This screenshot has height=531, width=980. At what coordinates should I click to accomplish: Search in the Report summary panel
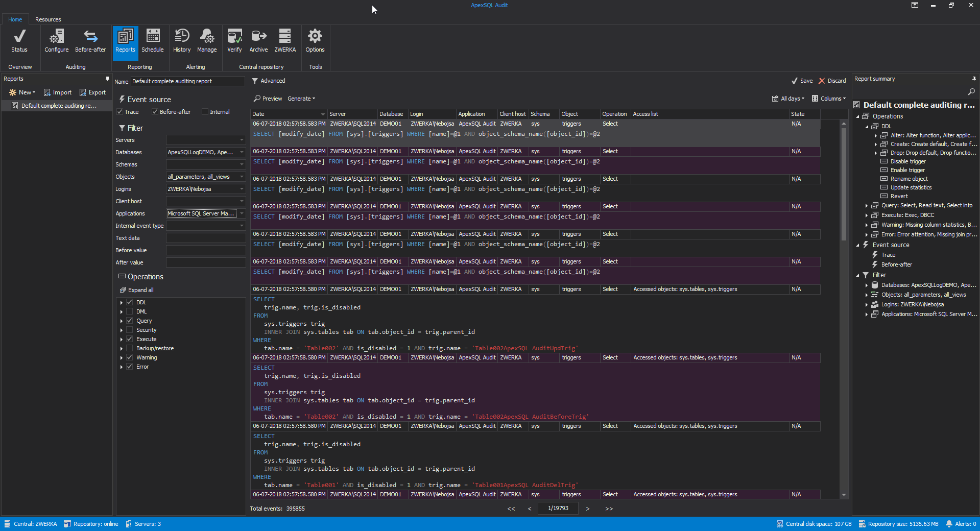971,92
